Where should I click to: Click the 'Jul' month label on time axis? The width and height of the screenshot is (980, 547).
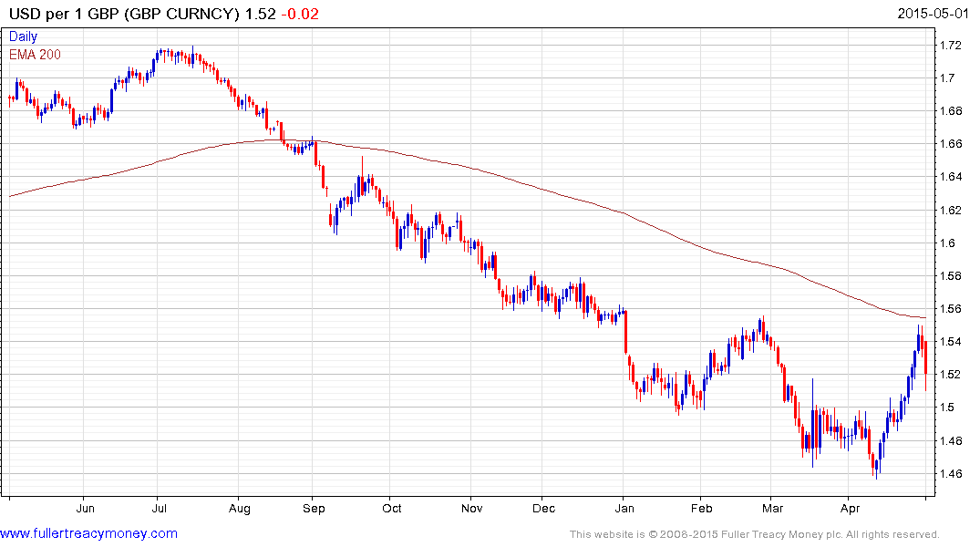160,509
